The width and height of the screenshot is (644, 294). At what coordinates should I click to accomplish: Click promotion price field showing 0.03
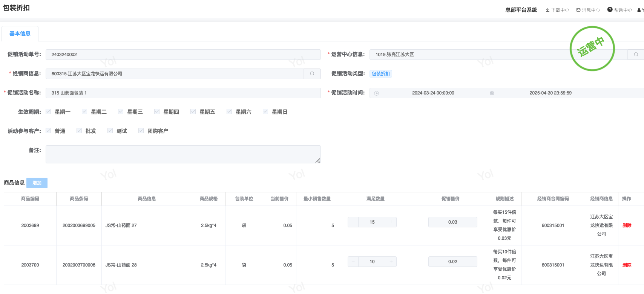coord(452,222)
